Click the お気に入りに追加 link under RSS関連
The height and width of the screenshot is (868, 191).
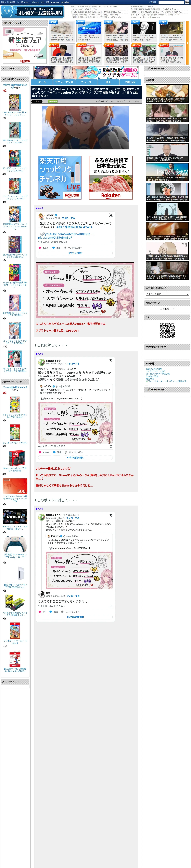(154, 369)
